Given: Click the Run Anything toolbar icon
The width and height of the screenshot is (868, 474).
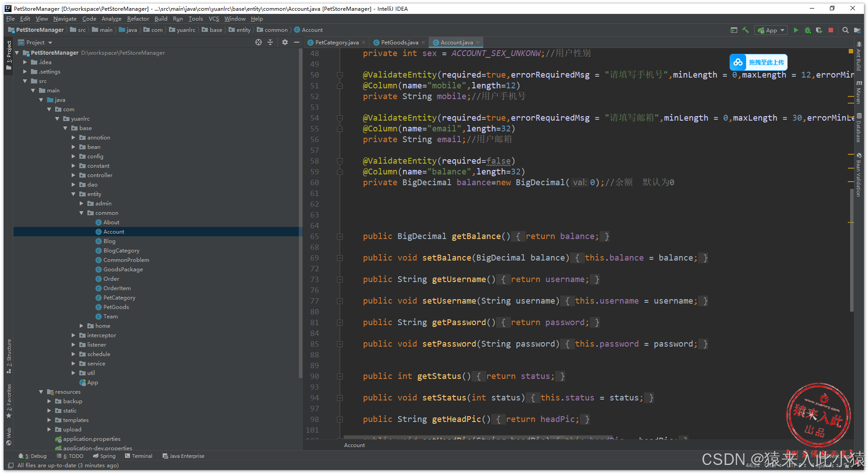Looking at the screenshot, I should coord(734,30).
